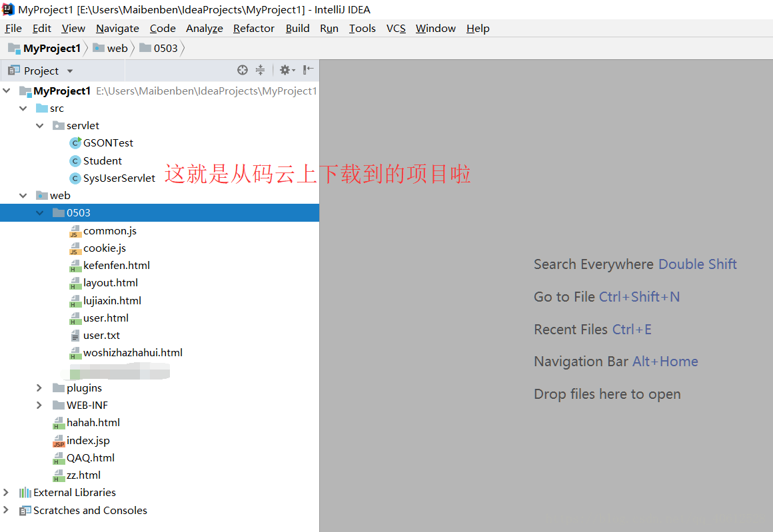The image size is (773, 532).
Task: Expand the plugins folder arrow
Action: coord(39,388)
